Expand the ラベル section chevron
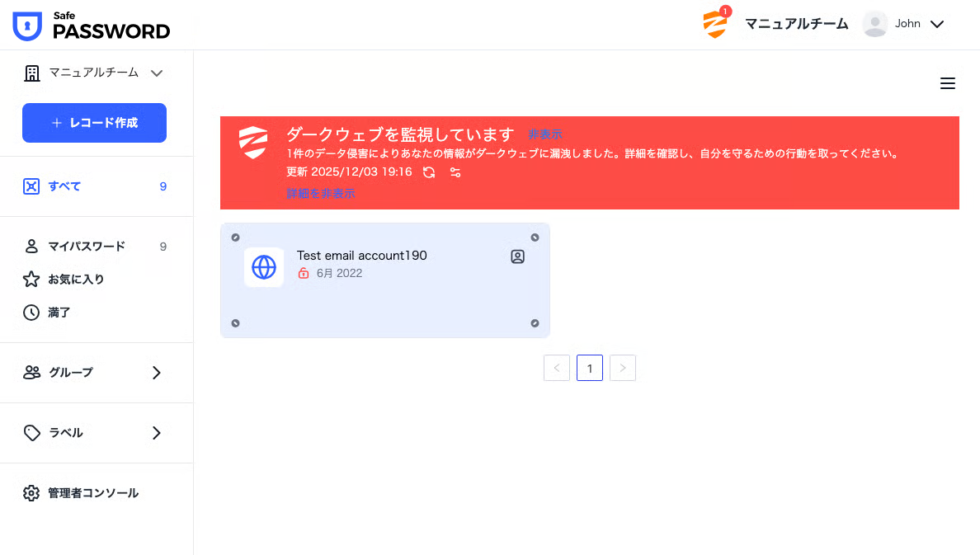This screenshot has width=980, height=555. pyautogui.click(x=156, y=432)
